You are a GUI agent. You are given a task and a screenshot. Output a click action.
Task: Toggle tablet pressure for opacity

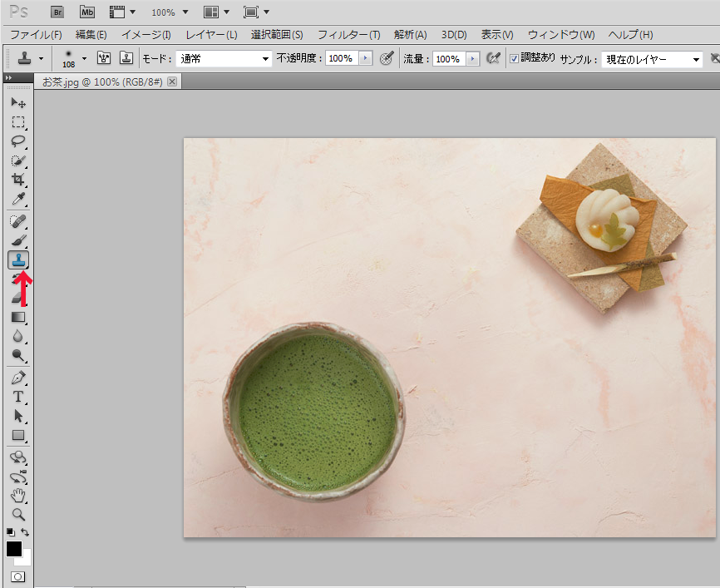pyautogui.click(x=387, y=58)
